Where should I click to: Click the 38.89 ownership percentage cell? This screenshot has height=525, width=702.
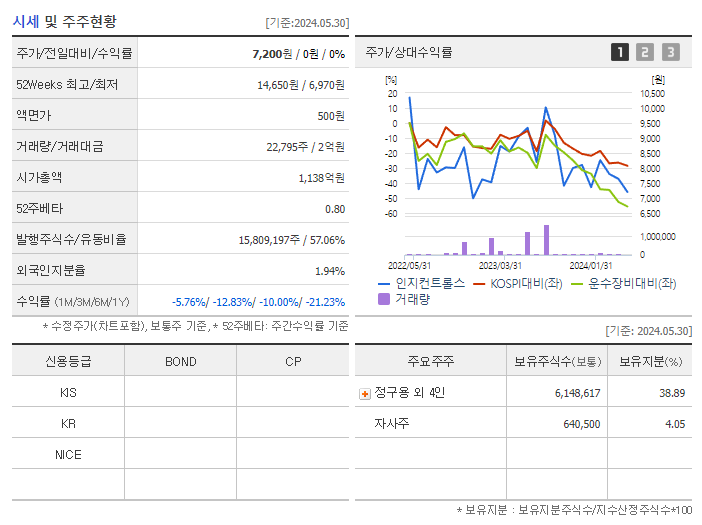click(672, 393)
